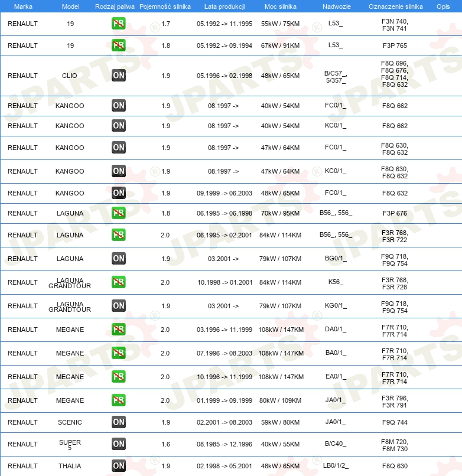Viewport: 462px width, 476px height.
Task: Click the Moc silnika column header
Action: (x=280, y=6)
